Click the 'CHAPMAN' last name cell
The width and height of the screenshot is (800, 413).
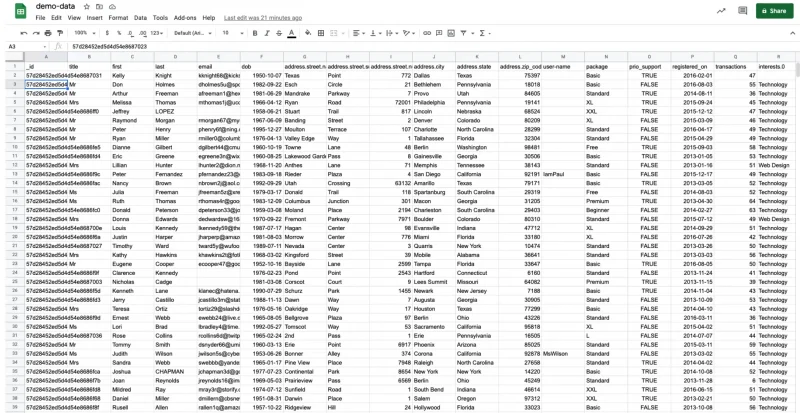pyautogui.click(x=176, y=372)
